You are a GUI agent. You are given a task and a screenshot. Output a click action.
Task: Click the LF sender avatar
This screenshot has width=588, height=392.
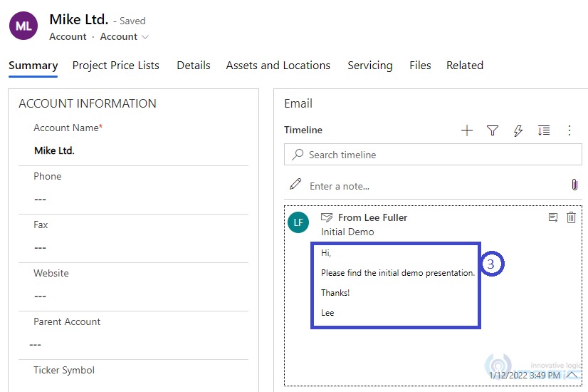(x=298, y=222)
